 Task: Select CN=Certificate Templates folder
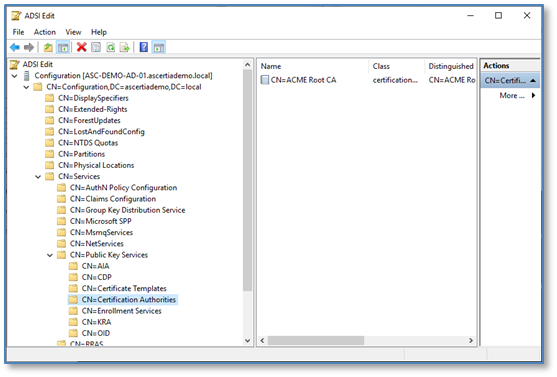124,289
